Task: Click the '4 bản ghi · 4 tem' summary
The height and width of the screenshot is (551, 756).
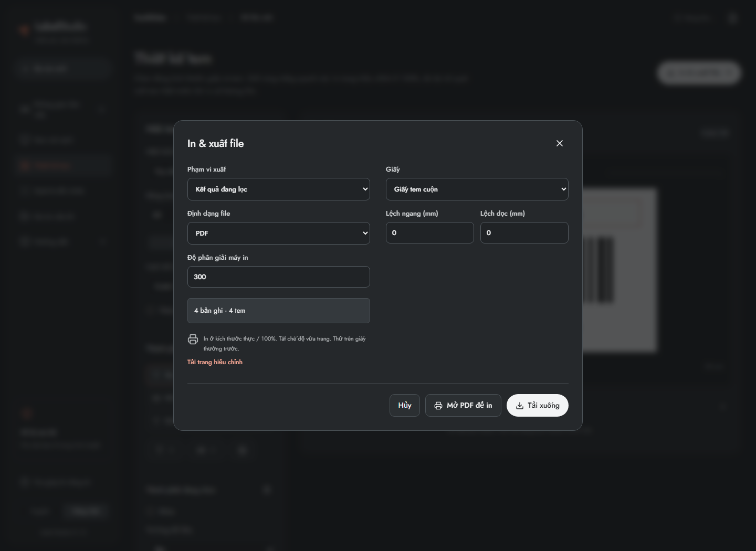Action: click(x=279, y=311)
